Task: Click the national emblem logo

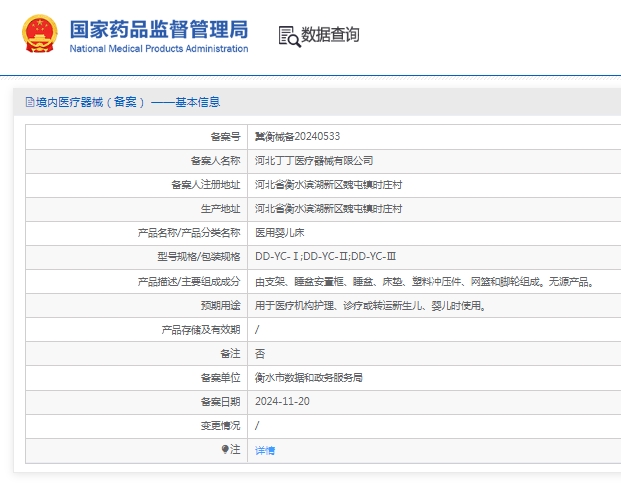Action: pyautogui.click(x=40, y=34)
